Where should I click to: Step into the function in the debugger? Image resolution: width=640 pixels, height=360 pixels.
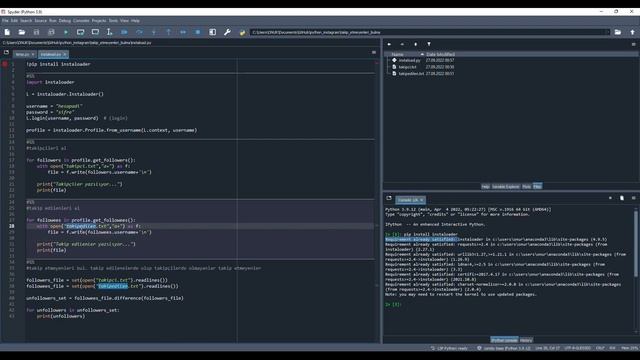tap(154, 32)
